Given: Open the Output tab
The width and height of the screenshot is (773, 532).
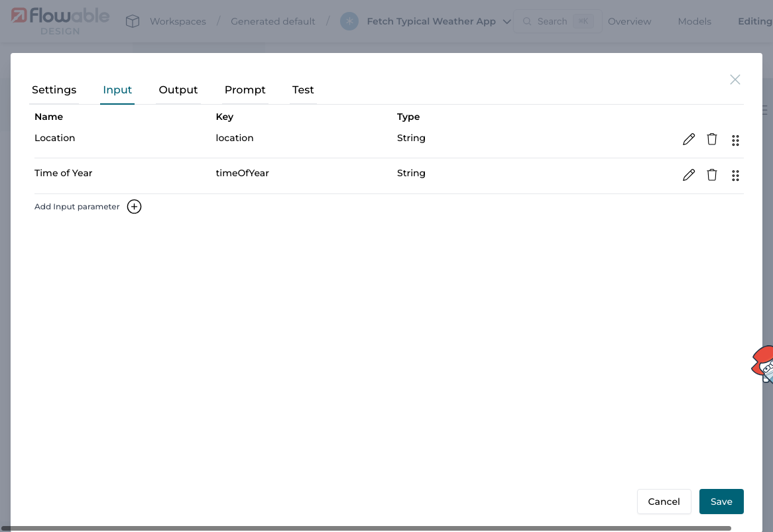Looking at the screenshot, I should [178, 89].
